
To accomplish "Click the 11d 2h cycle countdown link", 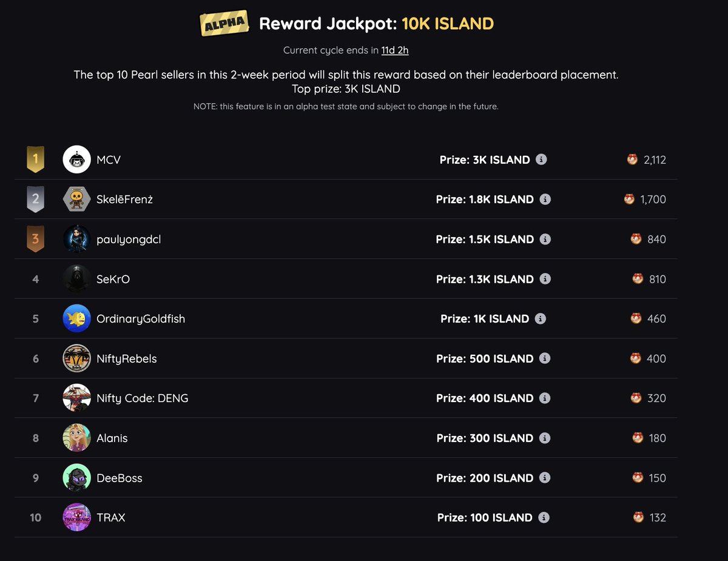I will click(395, 50).
